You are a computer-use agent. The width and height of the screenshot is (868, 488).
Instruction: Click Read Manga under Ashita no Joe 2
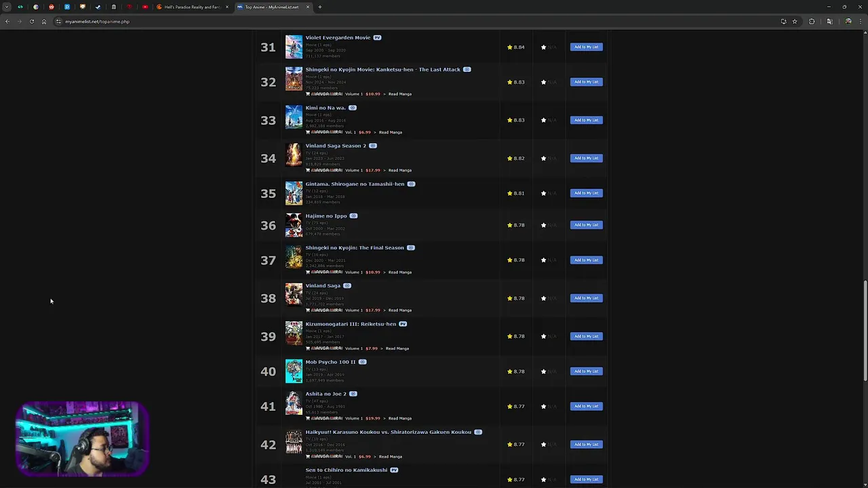point(400,418)
